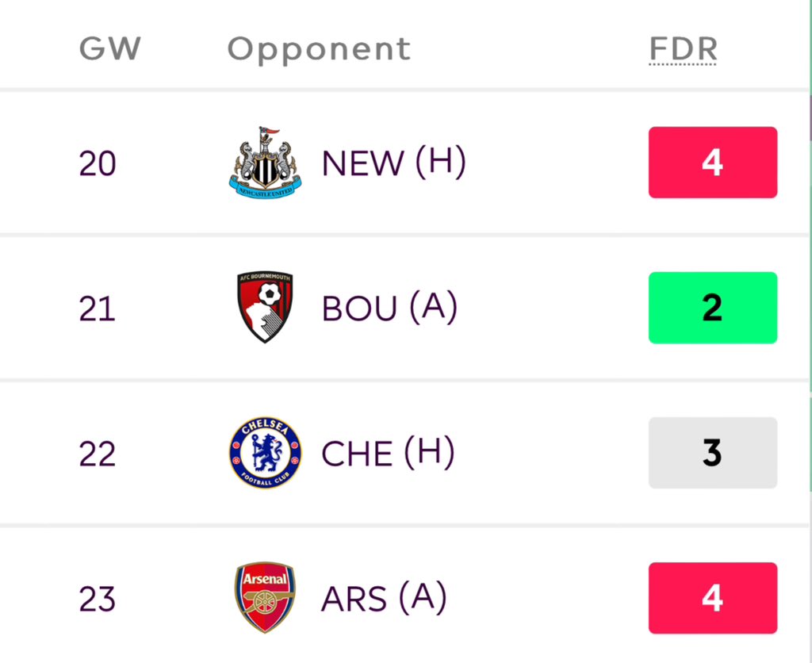Select gameweek 23 number
This screenshot has width=812, height=663.
tap(98, 599)
